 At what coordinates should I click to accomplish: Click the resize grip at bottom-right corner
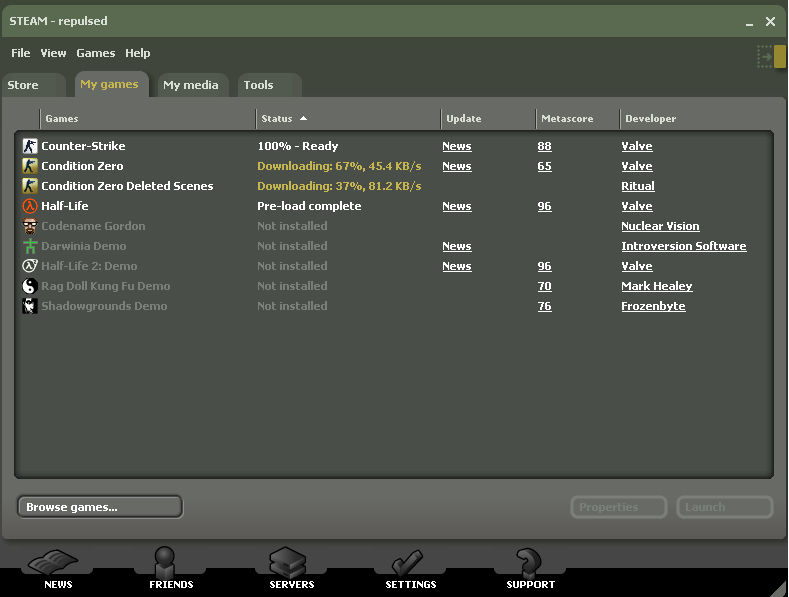tap(780, 589)
